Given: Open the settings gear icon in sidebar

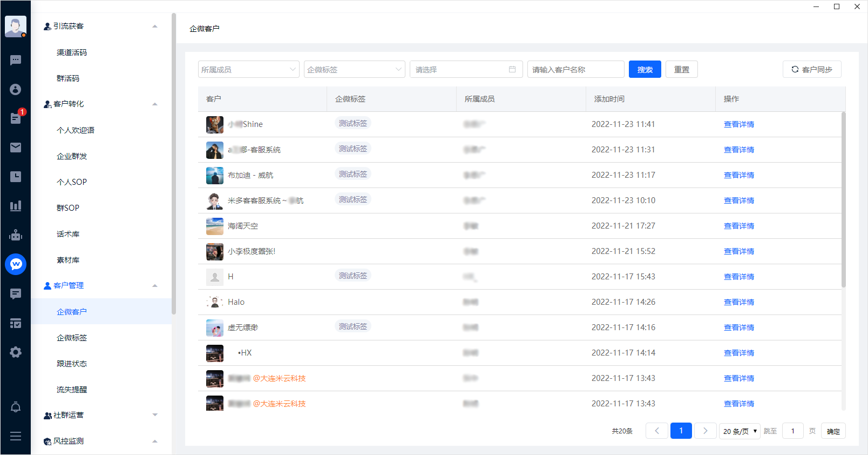Looking at the screenshot, I should 16,352.
